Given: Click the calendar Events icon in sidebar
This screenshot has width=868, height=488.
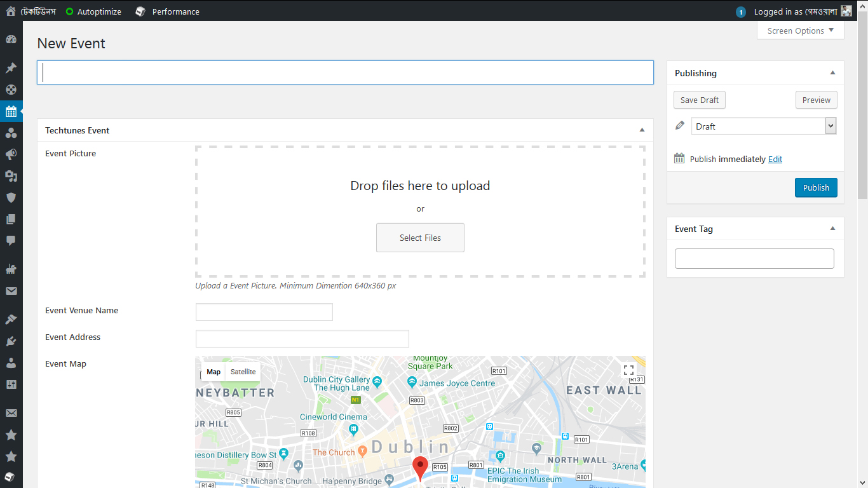Looking at the screenshot, I should coord(11,111).
